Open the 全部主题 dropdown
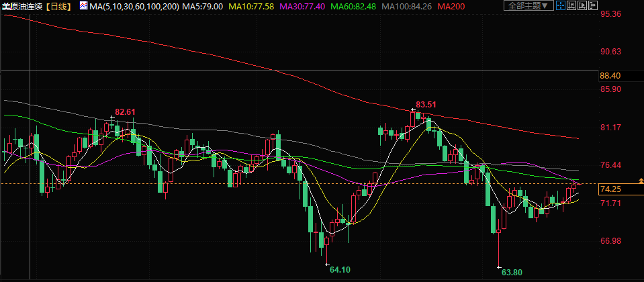Viewport: 644px width, 282px height. pos(528,5)
